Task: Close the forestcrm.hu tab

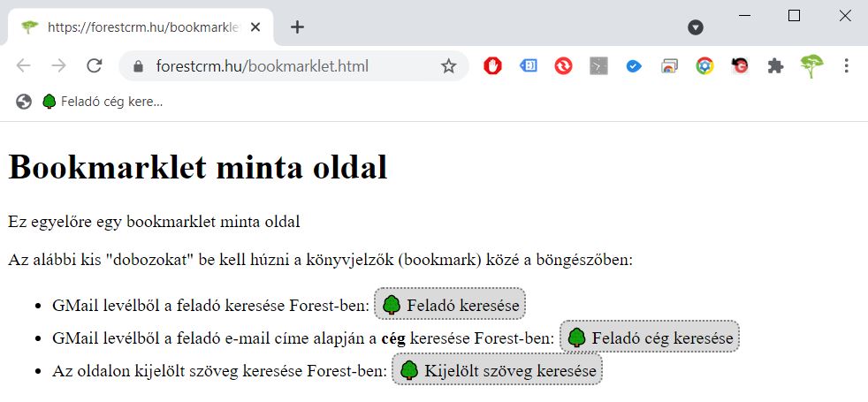Action: [x=255, y=27]
